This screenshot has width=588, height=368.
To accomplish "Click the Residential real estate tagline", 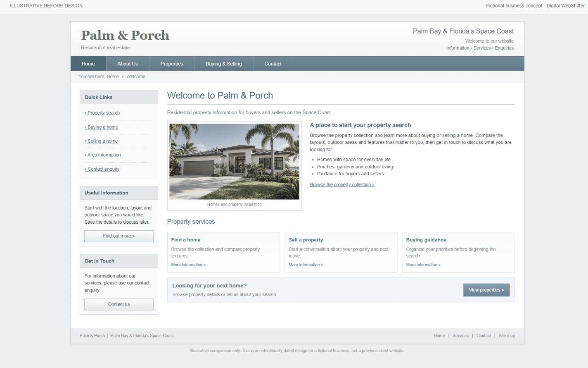I will click(105, 48).
